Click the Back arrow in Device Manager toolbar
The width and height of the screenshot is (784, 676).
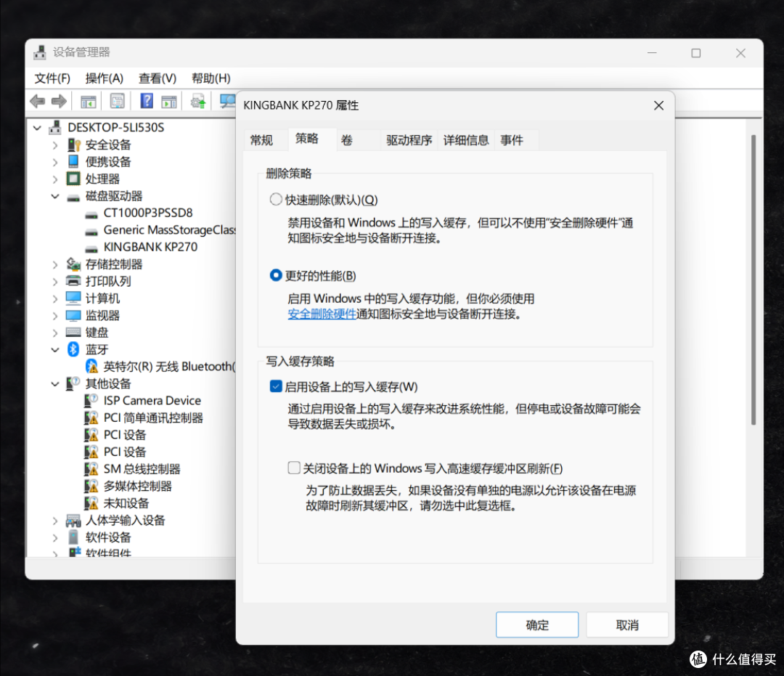[x=38, y=102]
